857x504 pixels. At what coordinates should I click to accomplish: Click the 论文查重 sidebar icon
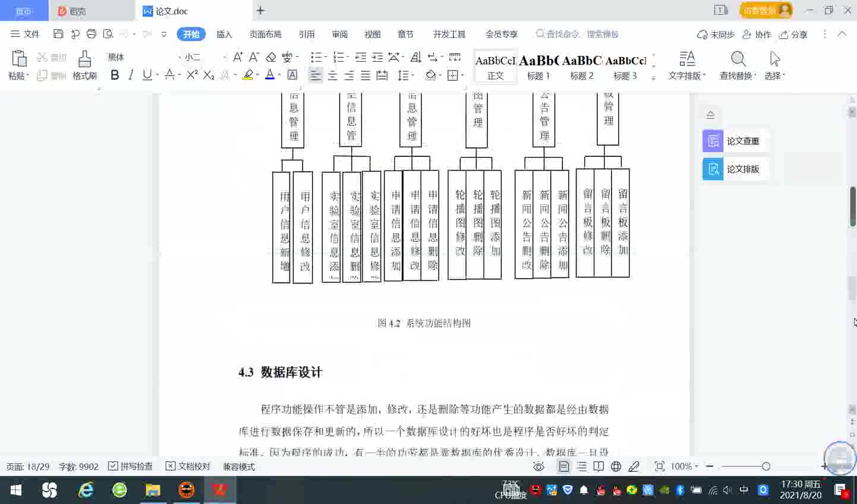pos(713,141)
